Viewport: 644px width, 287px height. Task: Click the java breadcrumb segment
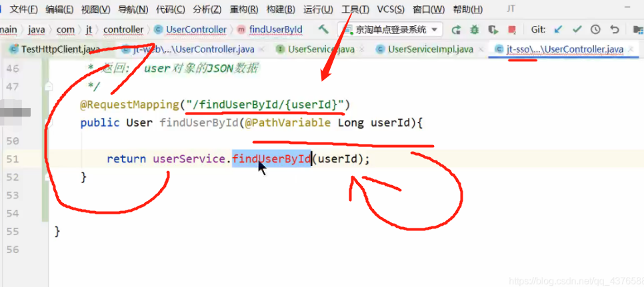pyautogui.click(x=37, y=29)
